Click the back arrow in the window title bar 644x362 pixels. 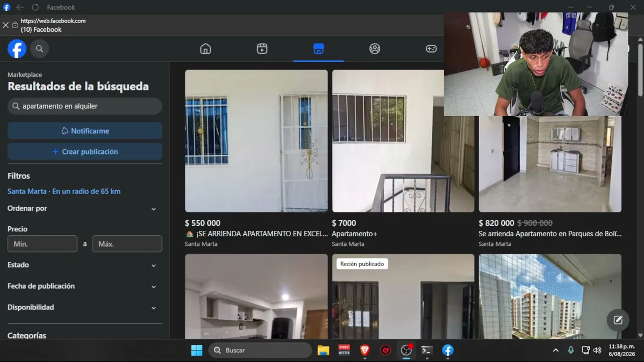(20, 7)
